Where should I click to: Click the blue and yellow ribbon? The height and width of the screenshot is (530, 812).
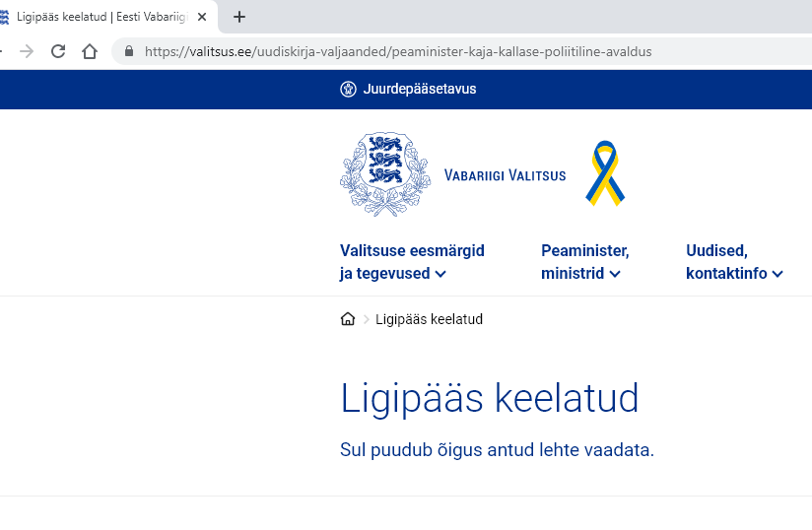pos(607,173)
